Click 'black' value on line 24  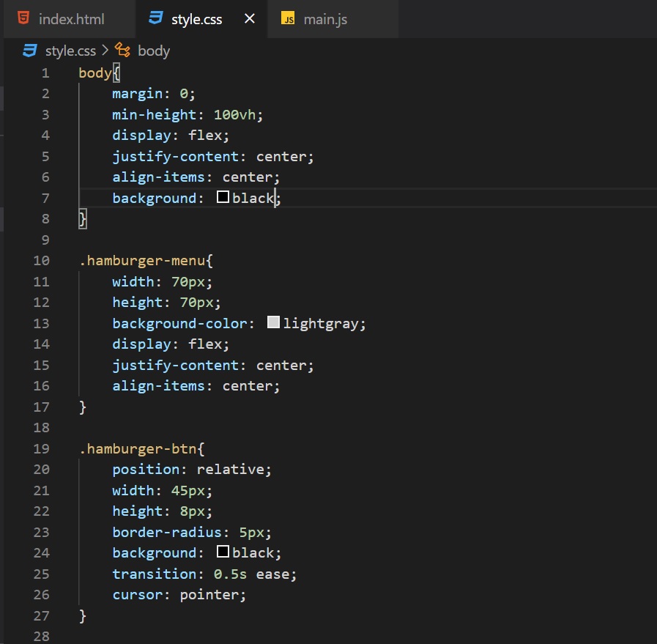[x=253, y=553]
